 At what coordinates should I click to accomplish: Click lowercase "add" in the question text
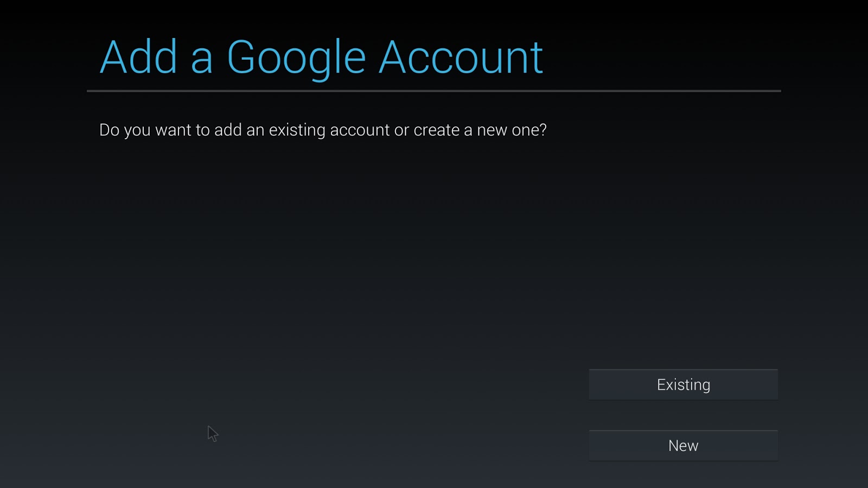(228, 130)
